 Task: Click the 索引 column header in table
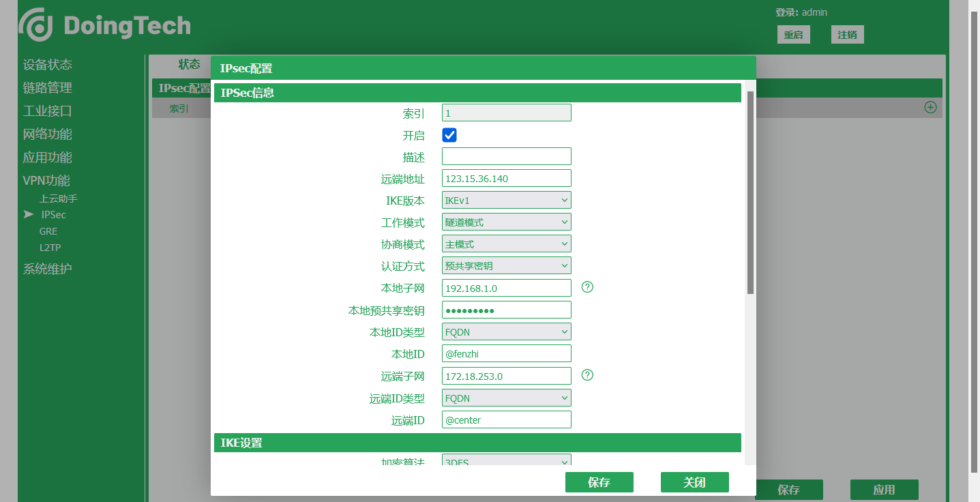point(179,108)
